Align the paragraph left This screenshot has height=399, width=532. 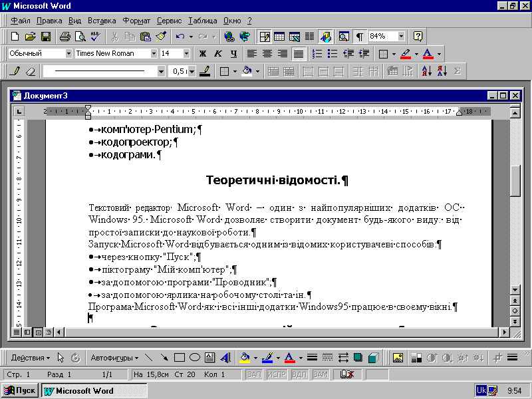click(252, 54)
